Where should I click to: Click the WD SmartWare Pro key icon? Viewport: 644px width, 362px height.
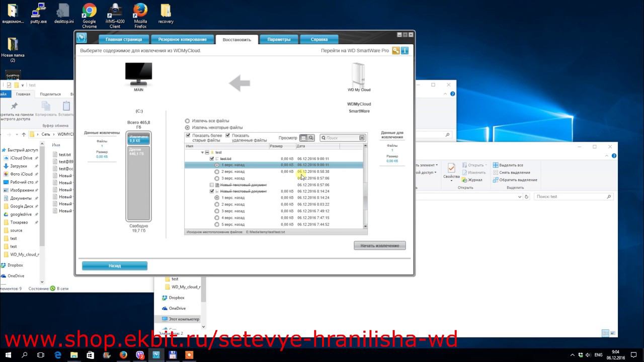396,50
